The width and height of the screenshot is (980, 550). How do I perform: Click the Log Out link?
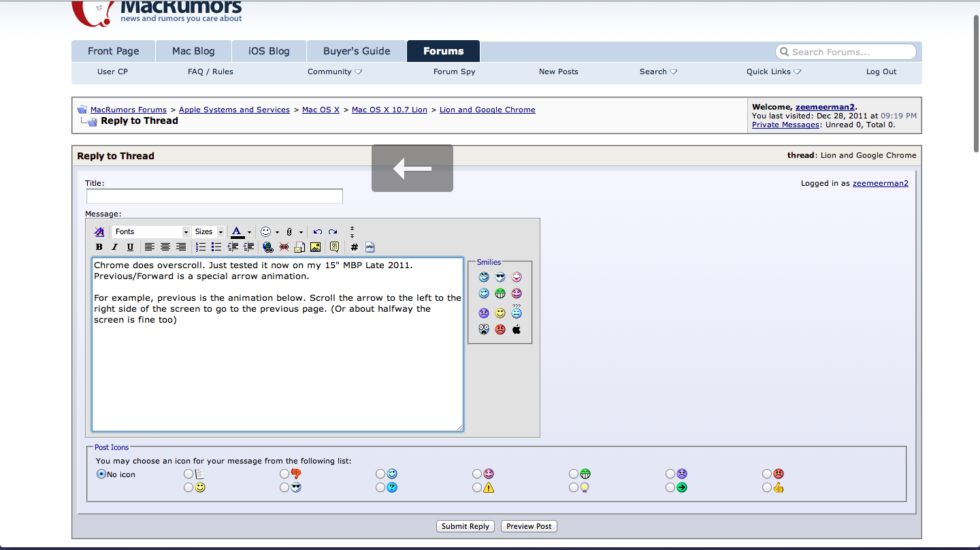point(881,71)
